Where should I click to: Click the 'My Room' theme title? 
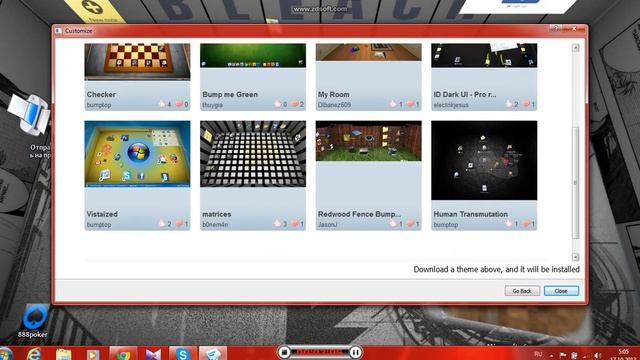[x=333, y=94]
